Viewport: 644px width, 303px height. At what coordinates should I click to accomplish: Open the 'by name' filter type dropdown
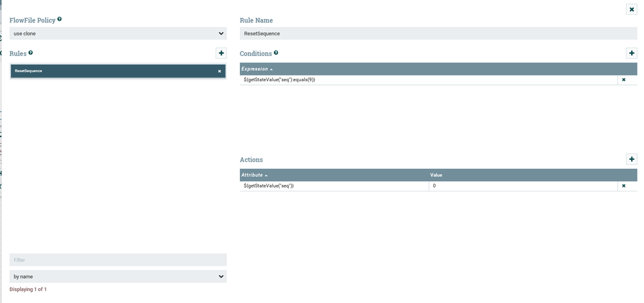tap(118, 277)
